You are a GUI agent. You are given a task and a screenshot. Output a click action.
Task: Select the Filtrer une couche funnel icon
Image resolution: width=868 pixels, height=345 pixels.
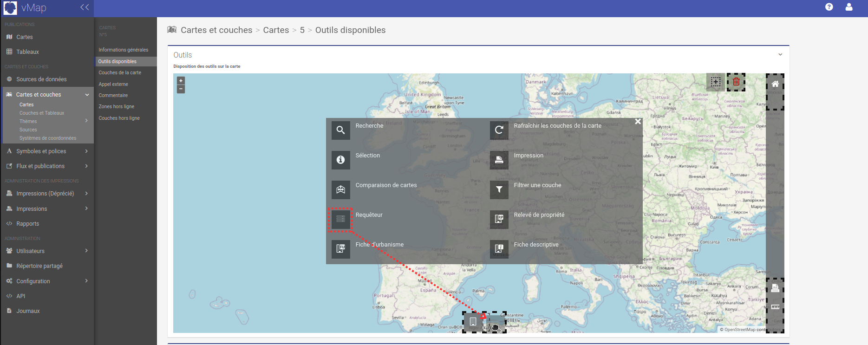click(x=499, y=189)
